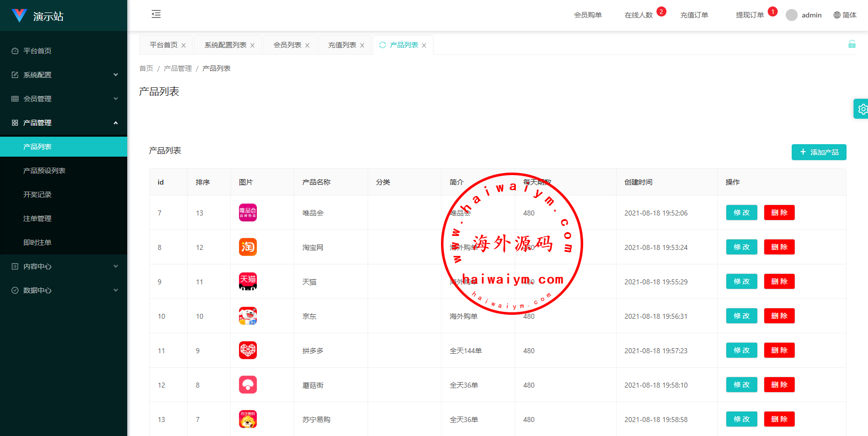Click the green lock icon in the tab bar

[852, 44]
